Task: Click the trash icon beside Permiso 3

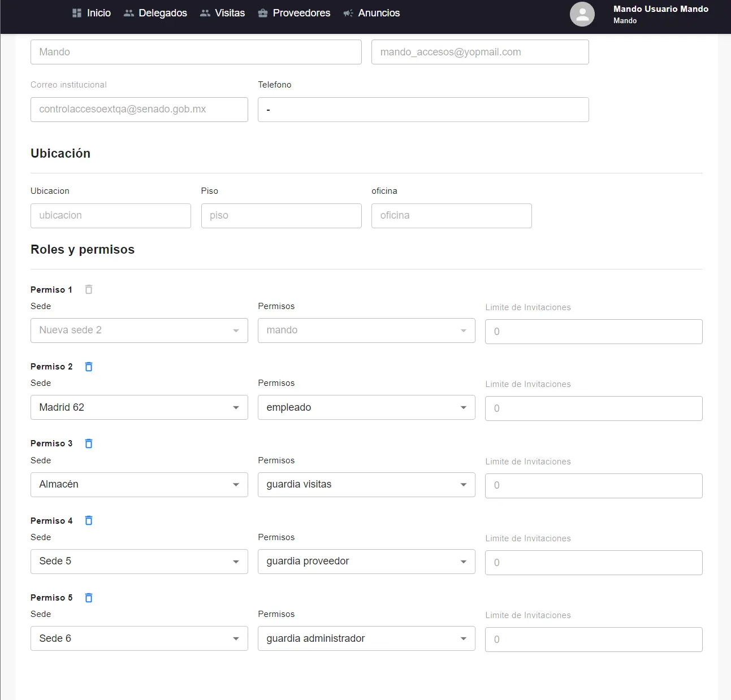Action: click(89, 444)
